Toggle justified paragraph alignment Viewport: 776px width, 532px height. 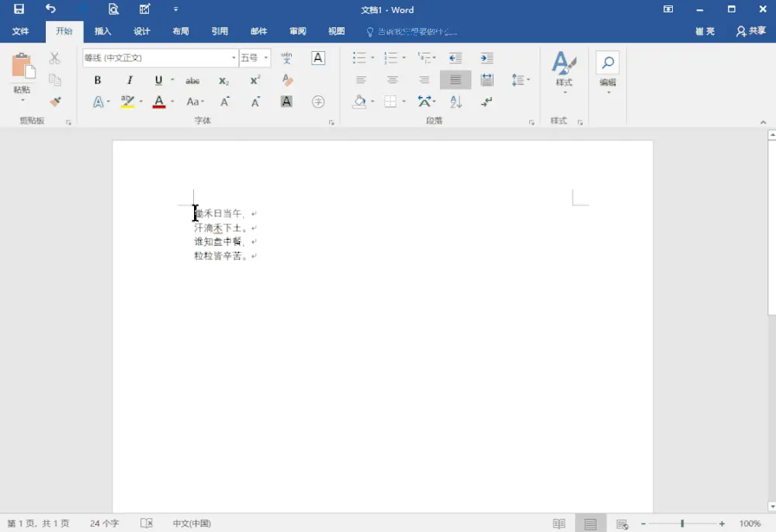click(456, 80)
